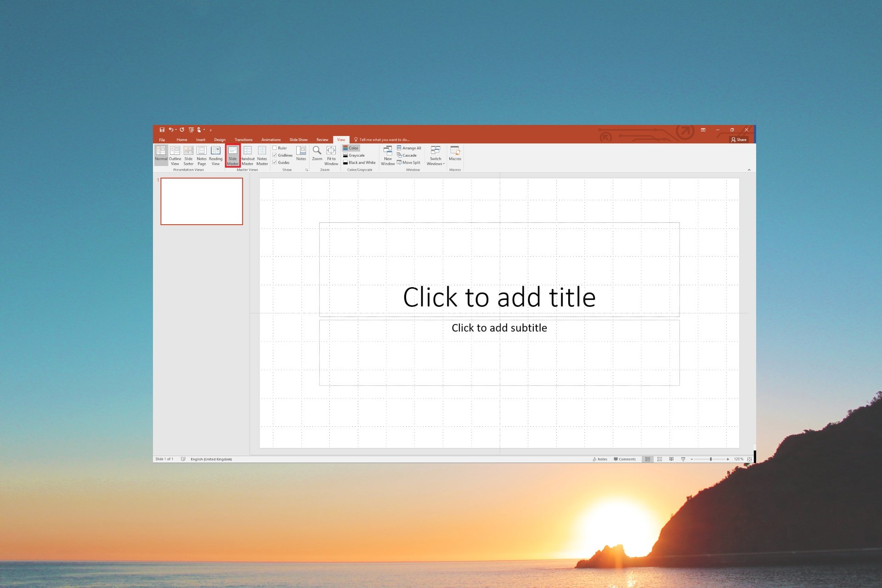Open the undo history dropdown arrow

176,130
